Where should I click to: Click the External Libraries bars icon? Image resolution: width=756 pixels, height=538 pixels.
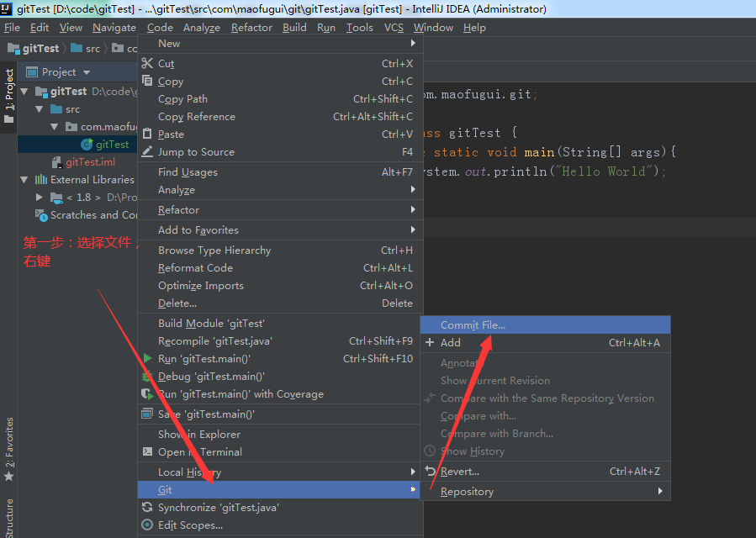point(41,179)
